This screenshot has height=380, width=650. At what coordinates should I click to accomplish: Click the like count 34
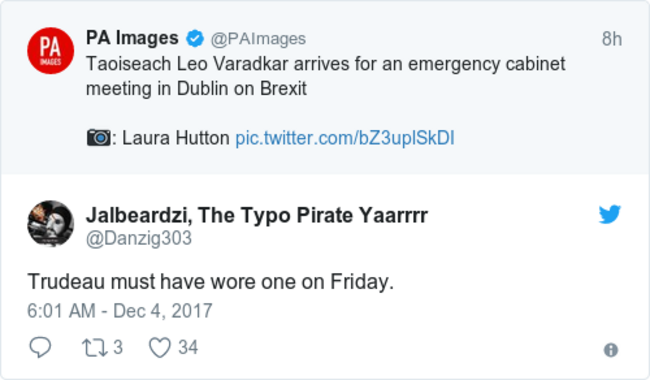(x=188, y=347)
